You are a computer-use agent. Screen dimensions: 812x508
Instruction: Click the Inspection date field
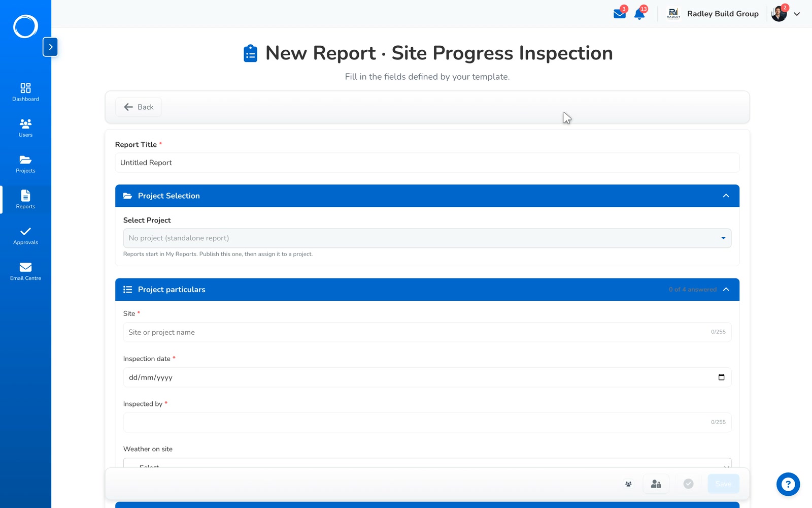click(x=427, y=377)
